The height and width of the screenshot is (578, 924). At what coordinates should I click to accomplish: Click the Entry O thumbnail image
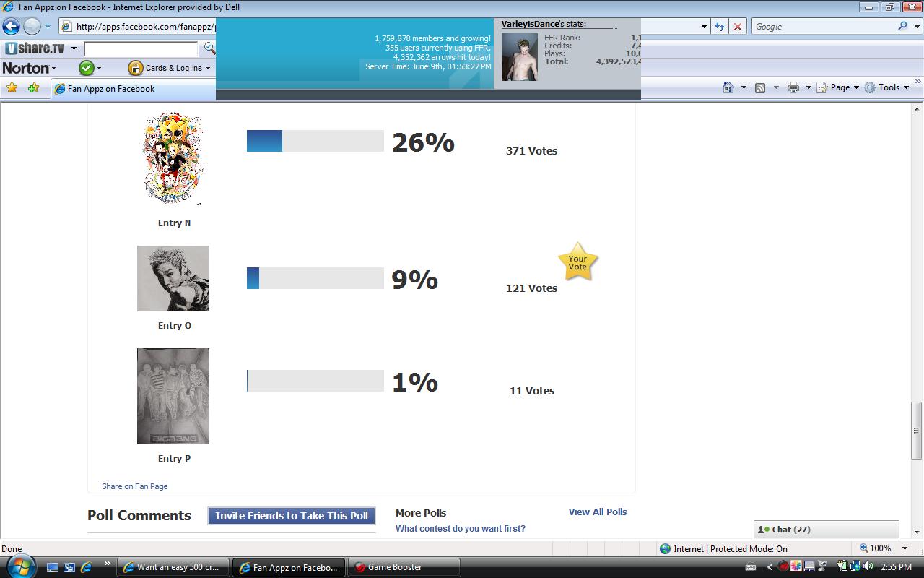173,278
